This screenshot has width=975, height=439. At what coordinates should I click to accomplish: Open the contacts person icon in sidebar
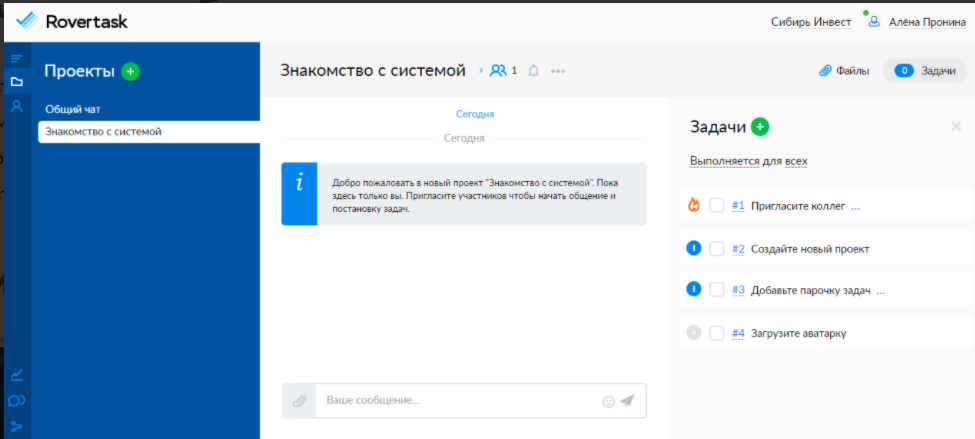coord(17,106)
